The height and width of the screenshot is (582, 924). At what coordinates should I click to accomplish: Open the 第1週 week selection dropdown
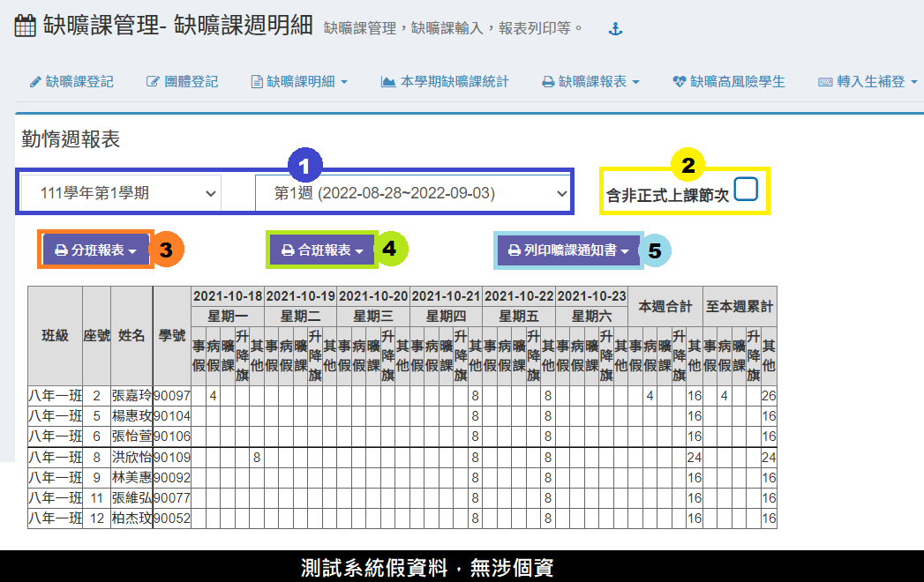tap(412, 192)
